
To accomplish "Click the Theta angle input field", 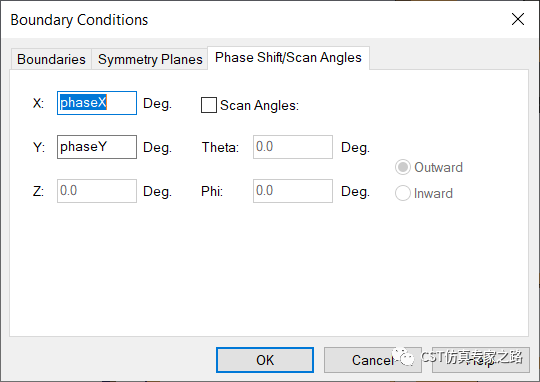I will 293,147.
